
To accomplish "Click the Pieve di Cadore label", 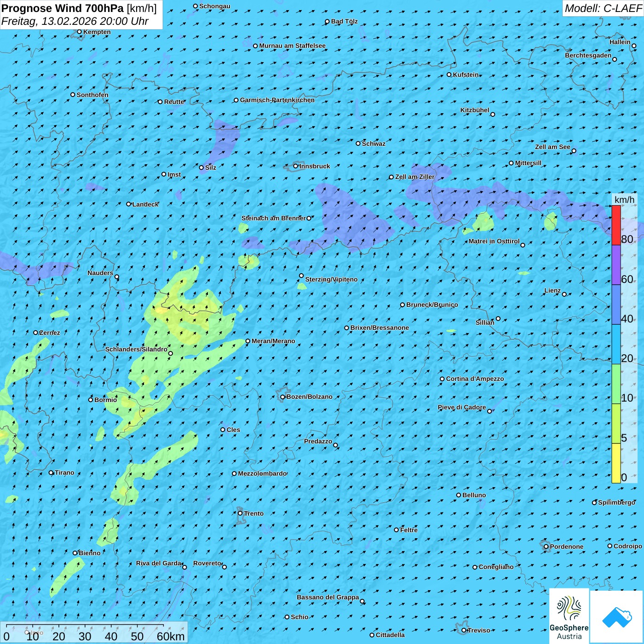I will point(462,407).
